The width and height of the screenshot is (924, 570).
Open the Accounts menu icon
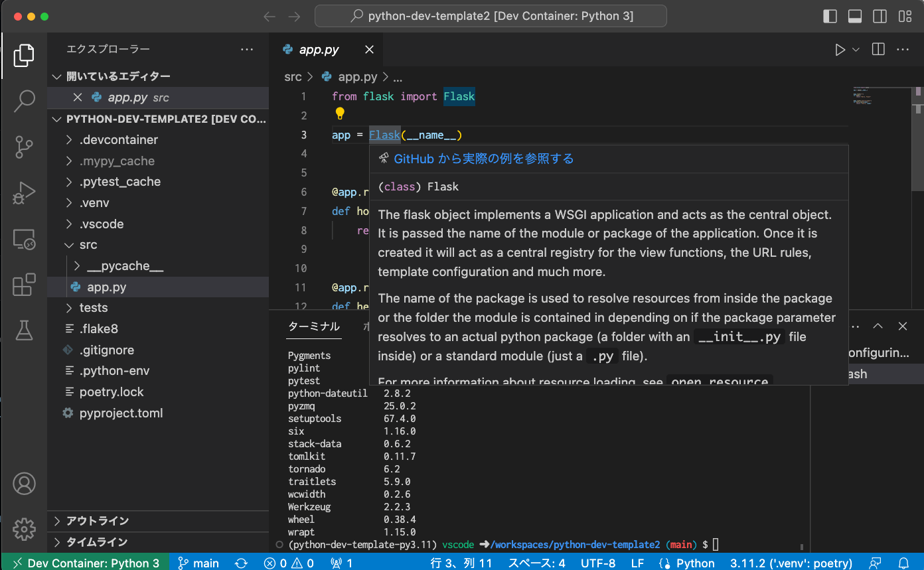[x=24, y=484]
